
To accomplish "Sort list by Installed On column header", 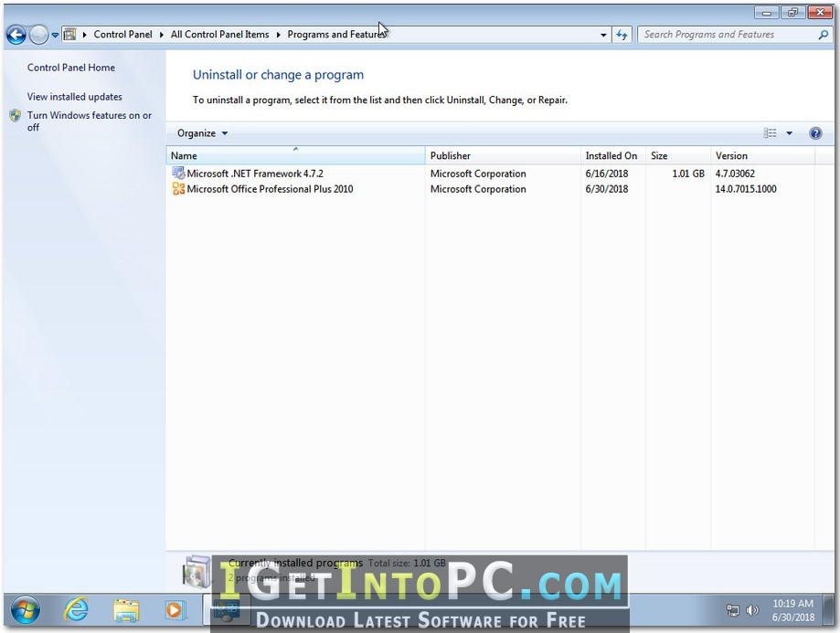I will tap(613, 155).
